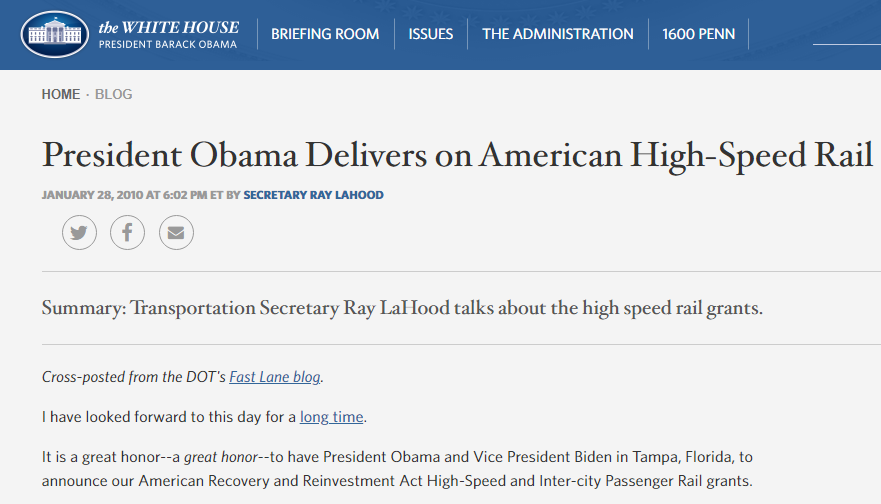Open the 'long time' hyperlink

click(x=332, y=416)
